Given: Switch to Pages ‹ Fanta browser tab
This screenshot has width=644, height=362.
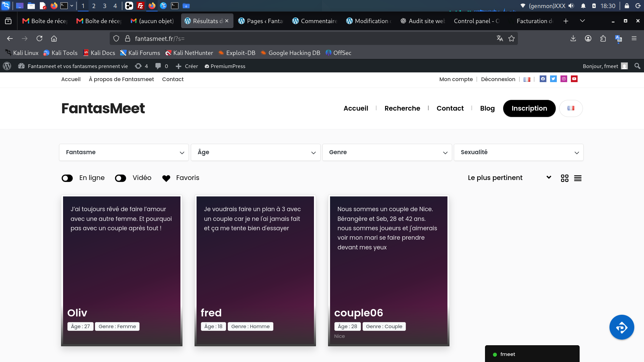Looking at the screenshot, I should (261, 21).
